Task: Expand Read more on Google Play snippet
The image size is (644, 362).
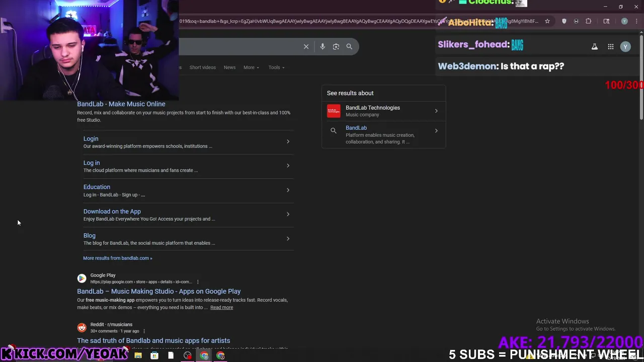Action: tap(221, 307)
